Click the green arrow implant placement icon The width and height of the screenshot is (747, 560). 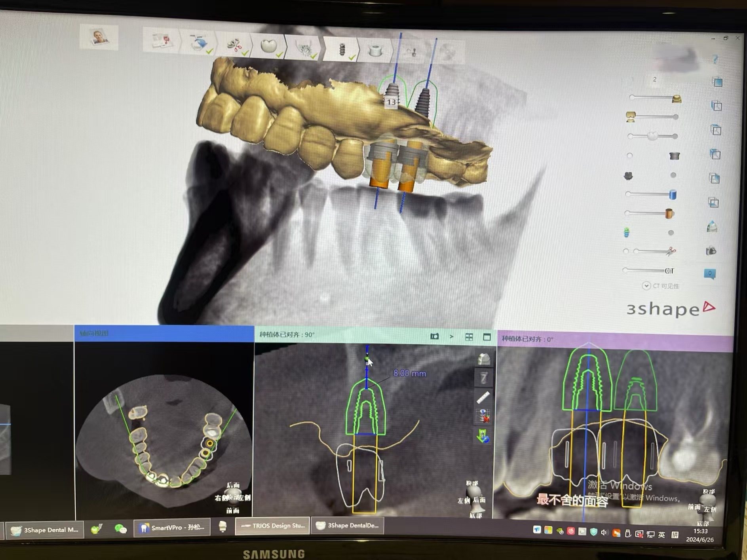point(483,437)
